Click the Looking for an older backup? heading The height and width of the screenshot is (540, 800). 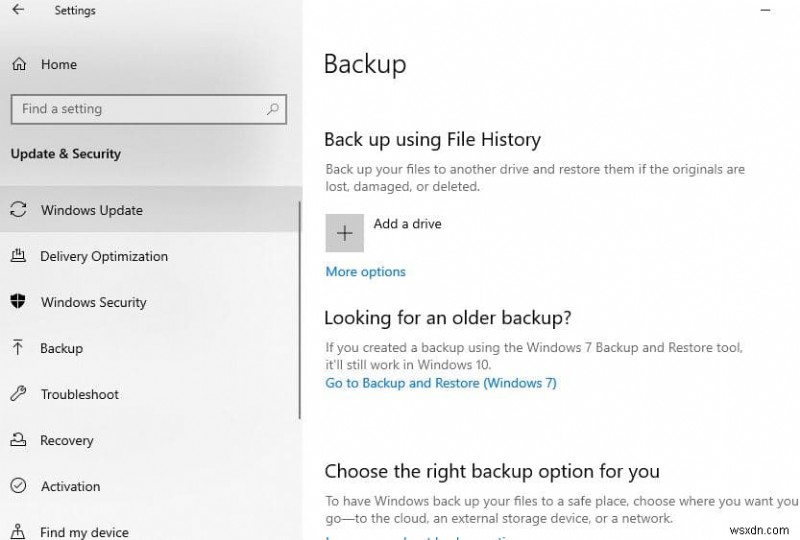pos(448,317)
